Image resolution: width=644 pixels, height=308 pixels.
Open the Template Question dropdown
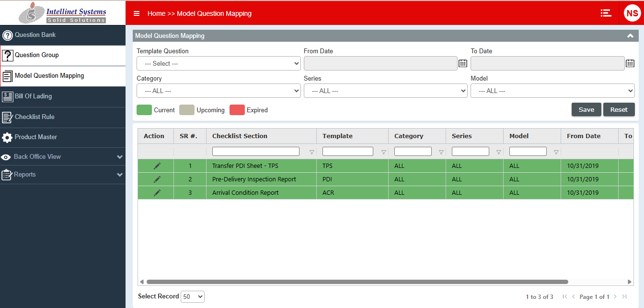tap(218, 63)
